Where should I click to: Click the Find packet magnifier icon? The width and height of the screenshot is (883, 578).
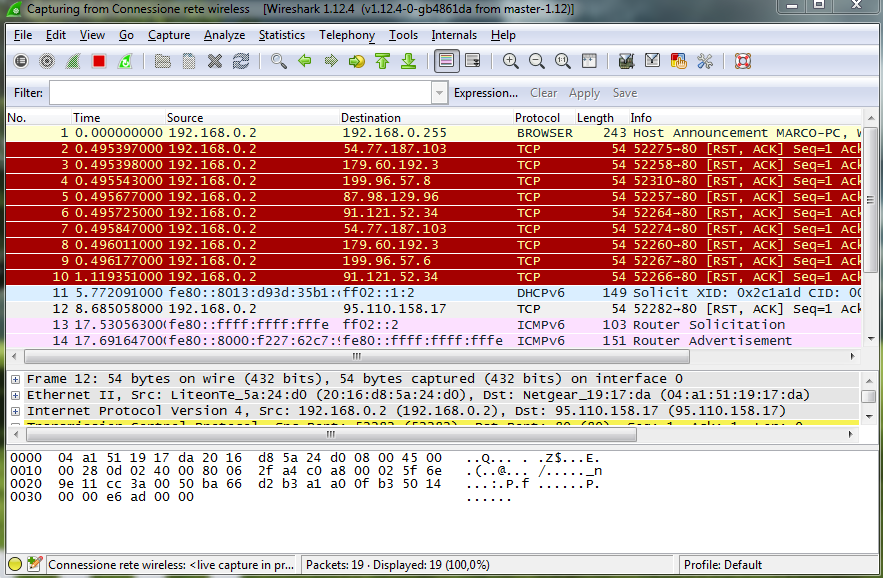pyautogui.click(x=279, y=61)
